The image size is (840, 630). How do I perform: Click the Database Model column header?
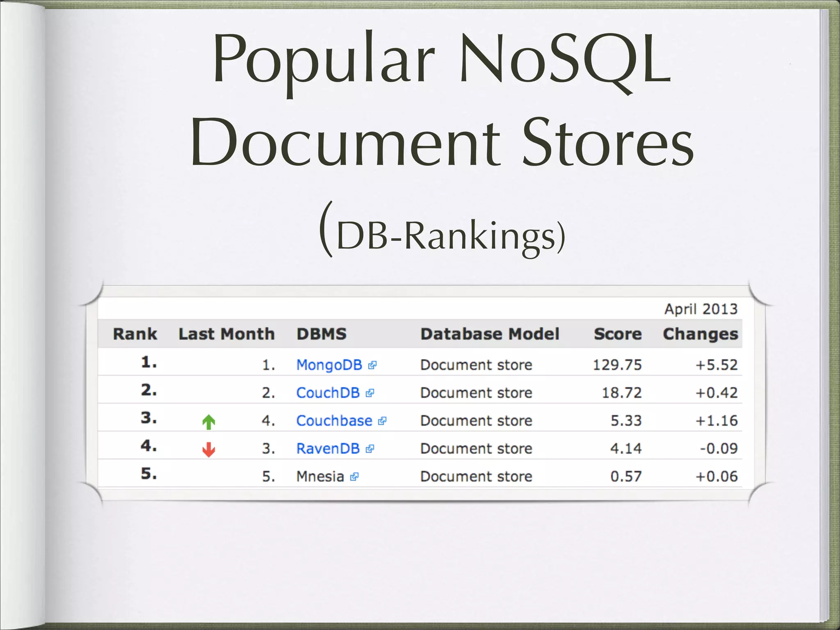(490, 334)
